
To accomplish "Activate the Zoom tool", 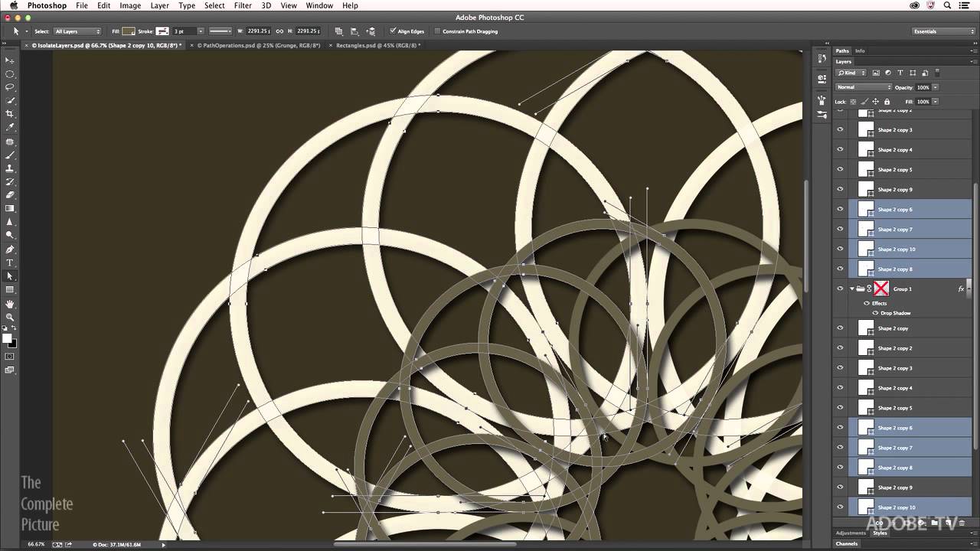I will tap(10, 316).
